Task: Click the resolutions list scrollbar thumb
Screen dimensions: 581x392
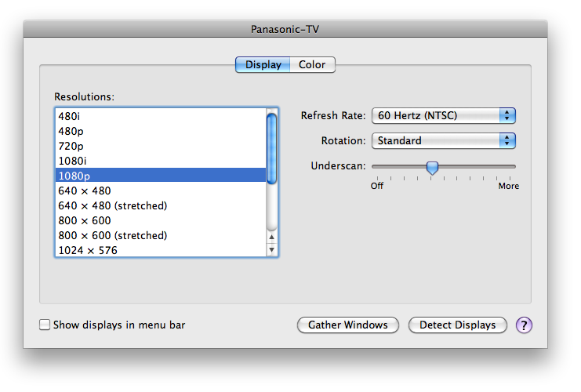Action: tap(271, 149)
